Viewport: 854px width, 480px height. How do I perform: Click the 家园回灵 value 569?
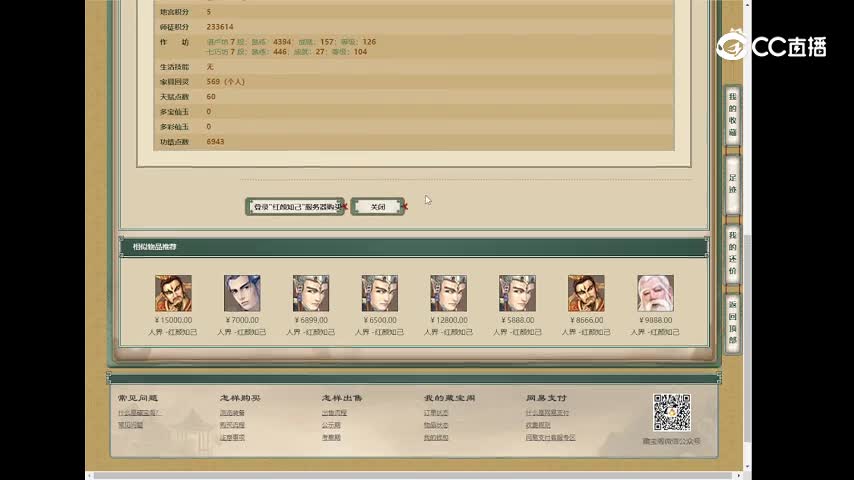point(213,82)
